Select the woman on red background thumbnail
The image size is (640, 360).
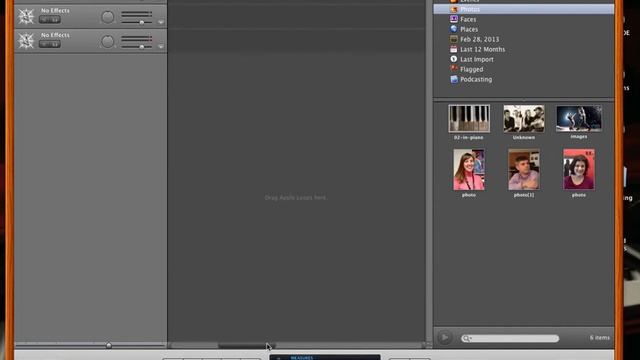(x=579, y=169)
